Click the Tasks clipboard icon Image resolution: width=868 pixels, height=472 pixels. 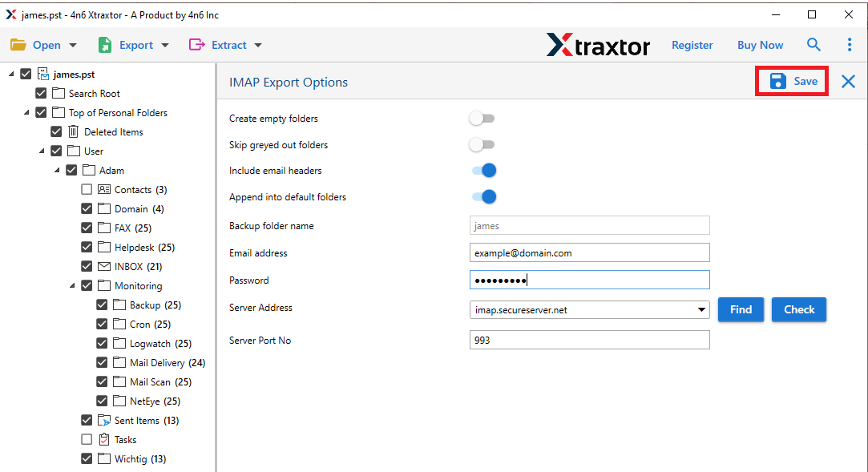pyautogui.click(x=104, y=440)
